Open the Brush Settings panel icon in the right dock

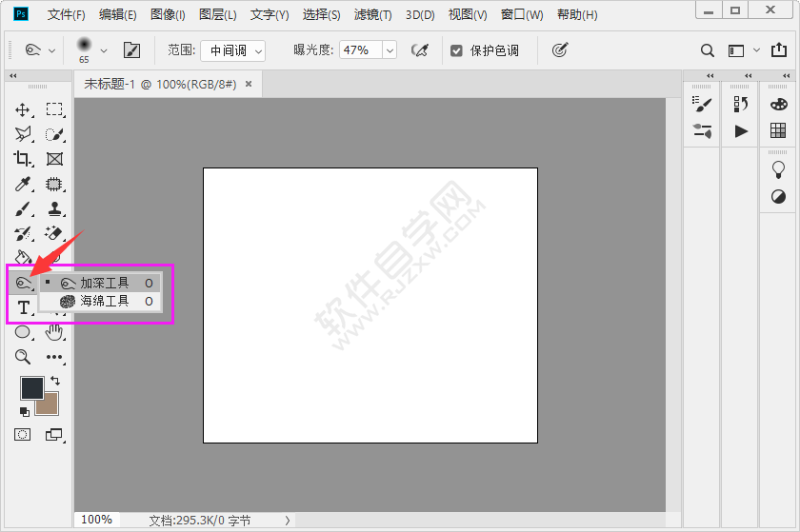coord(703,131)
